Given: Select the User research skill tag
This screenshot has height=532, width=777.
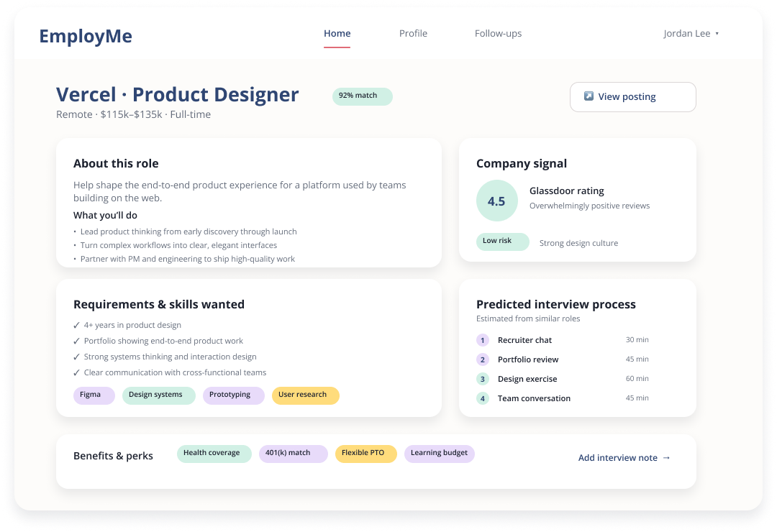Looking at the screenshot, I should [306, 395].
